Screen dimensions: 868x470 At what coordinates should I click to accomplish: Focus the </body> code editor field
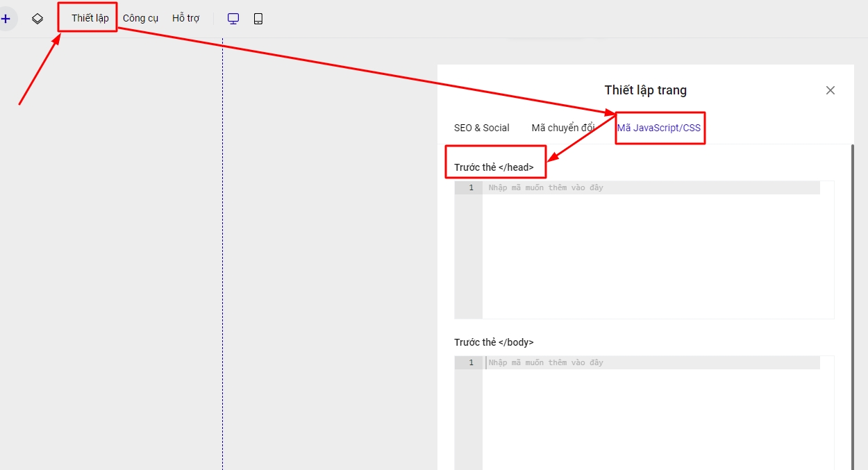pos(653,417)
